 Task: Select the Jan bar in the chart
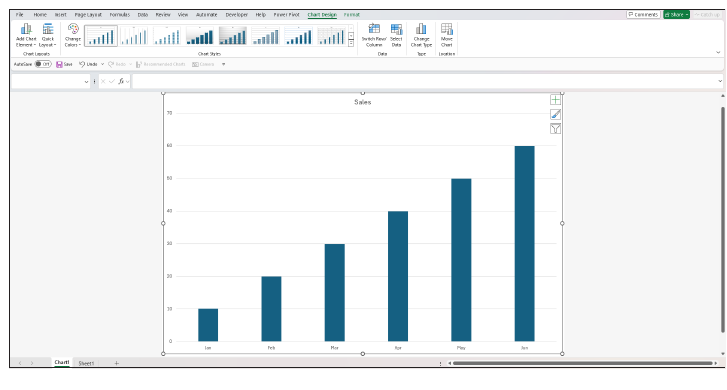(208, 325)
